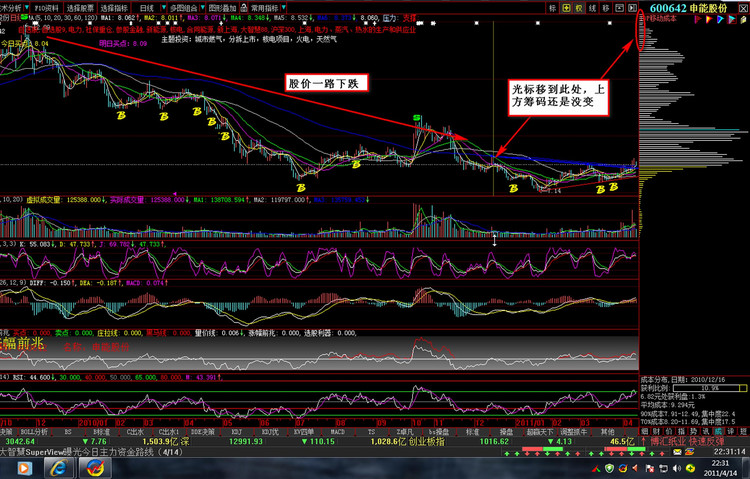Select the C出水 indicator tab
Viewport: 750px width, 479px height.
135,432
